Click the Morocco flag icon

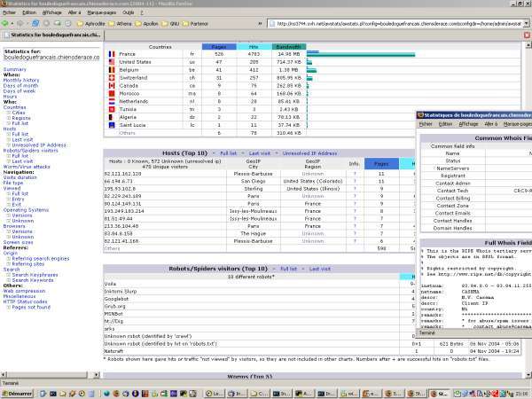coord(112,93)
